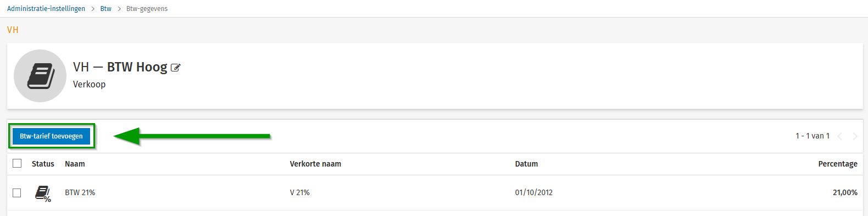The image size is (868, 216).
Task: Sort by Verkorte naam column header
Action: [x=315, y=164]
